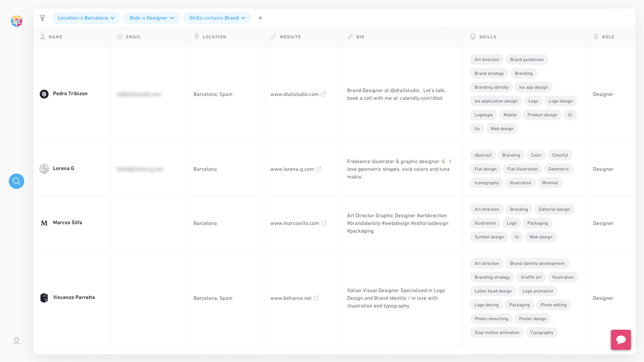
Task: Add a new filter with plus icon
Action: point(260,18)
